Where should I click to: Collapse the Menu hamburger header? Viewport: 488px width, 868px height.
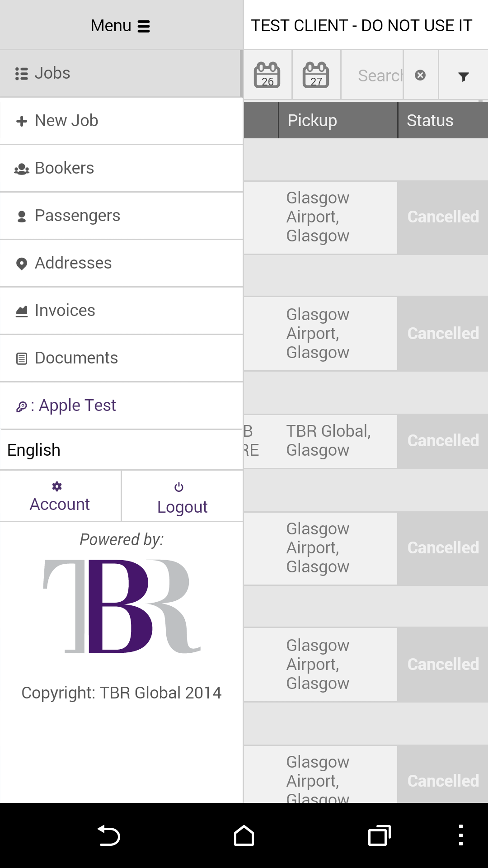[121, 26]
